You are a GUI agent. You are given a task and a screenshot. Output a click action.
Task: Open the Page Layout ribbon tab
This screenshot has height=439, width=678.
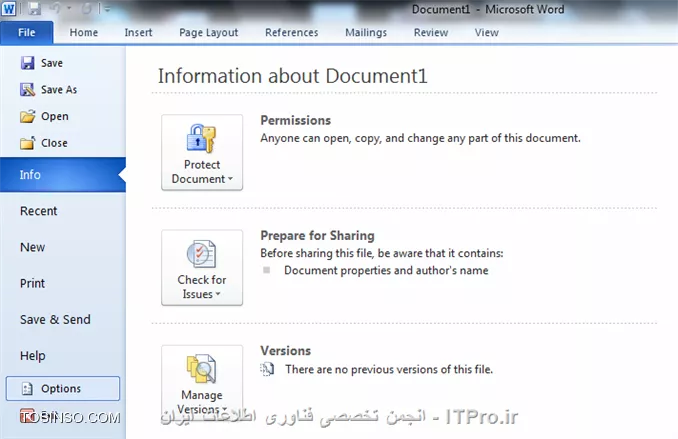[208, 32]
